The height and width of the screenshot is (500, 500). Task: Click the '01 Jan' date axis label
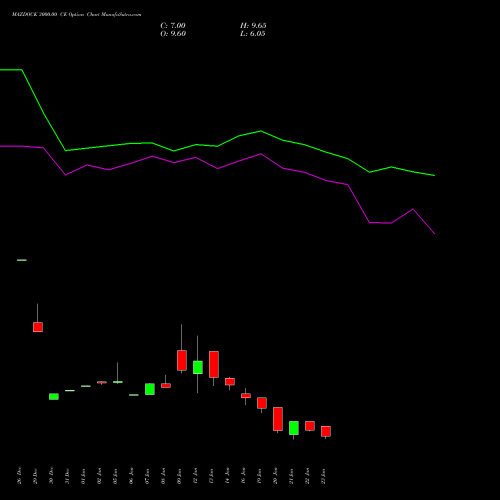83,476
